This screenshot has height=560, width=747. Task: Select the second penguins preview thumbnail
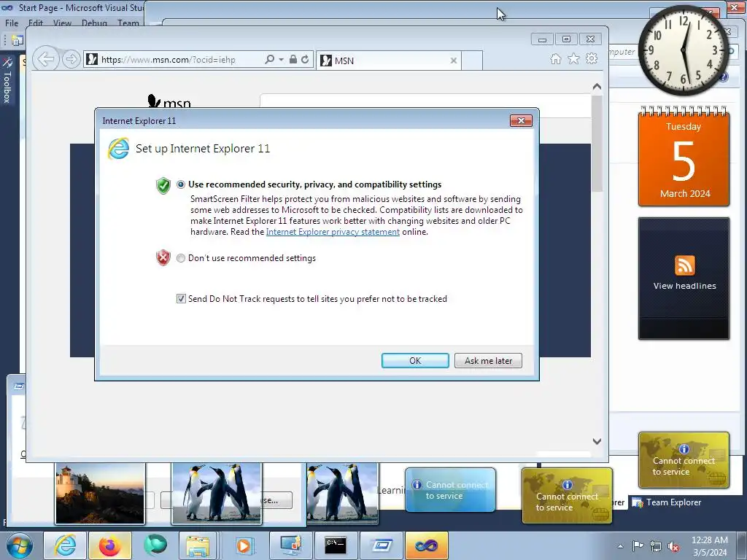tap(342, 494)
